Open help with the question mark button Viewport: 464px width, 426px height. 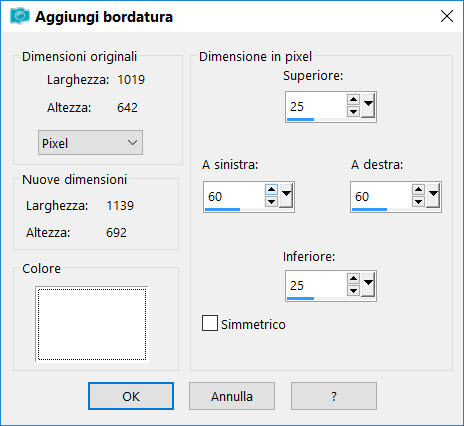[x=334, y=396]
